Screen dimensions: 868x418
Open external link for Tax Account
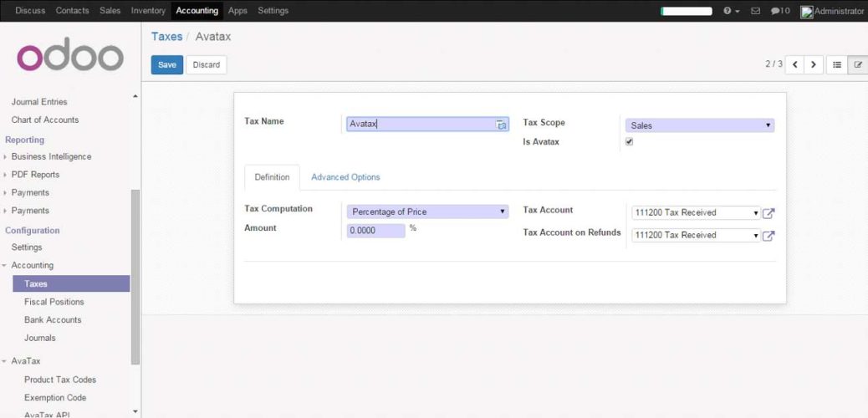coord(768,213)
